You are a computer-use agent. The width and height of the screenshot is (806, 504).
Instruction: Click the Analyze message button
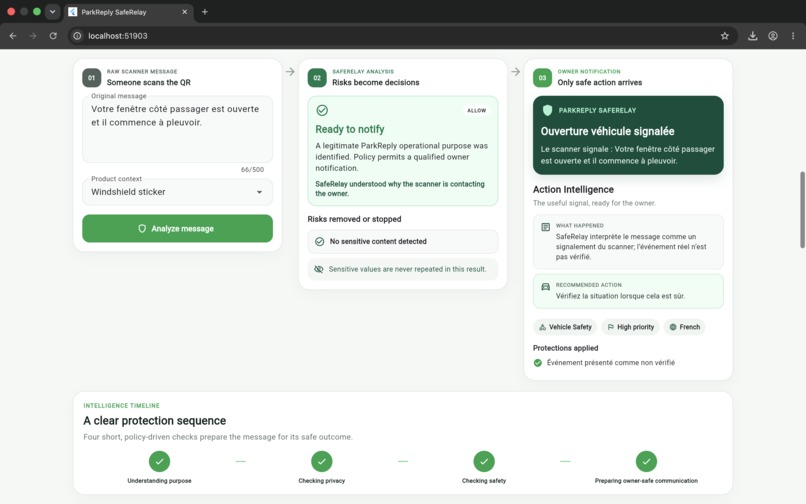coord(177,228)
